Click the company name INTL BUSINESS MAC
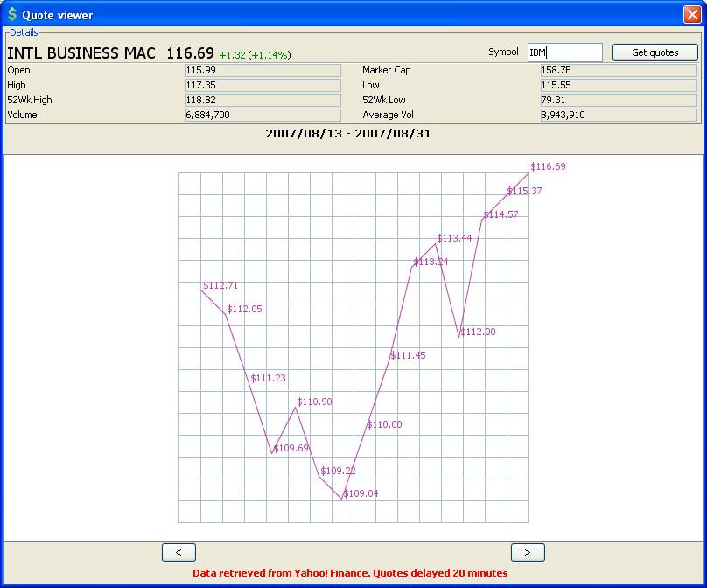 pos(81,53)
